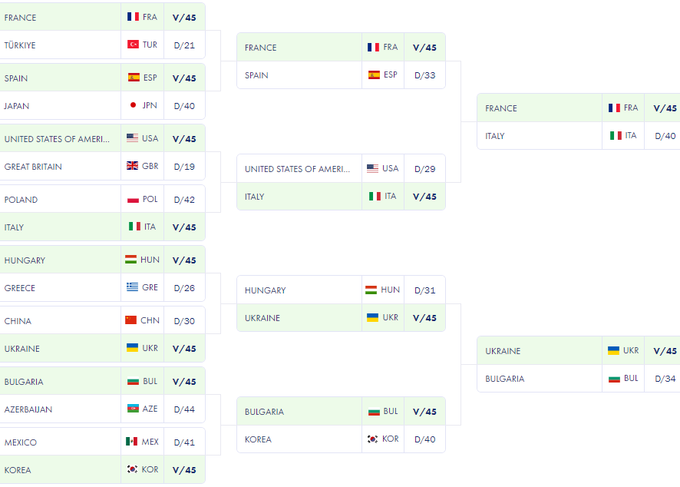Click the Great Britain flag icon
680x487 pixels.
(x=133, y=167)
